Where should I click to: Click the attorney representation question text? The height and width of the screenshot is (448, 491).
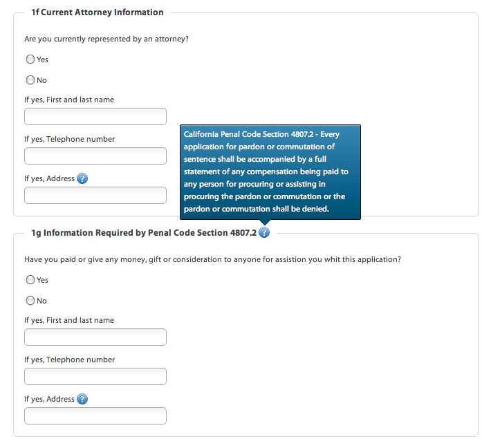[x=106, y=39]
